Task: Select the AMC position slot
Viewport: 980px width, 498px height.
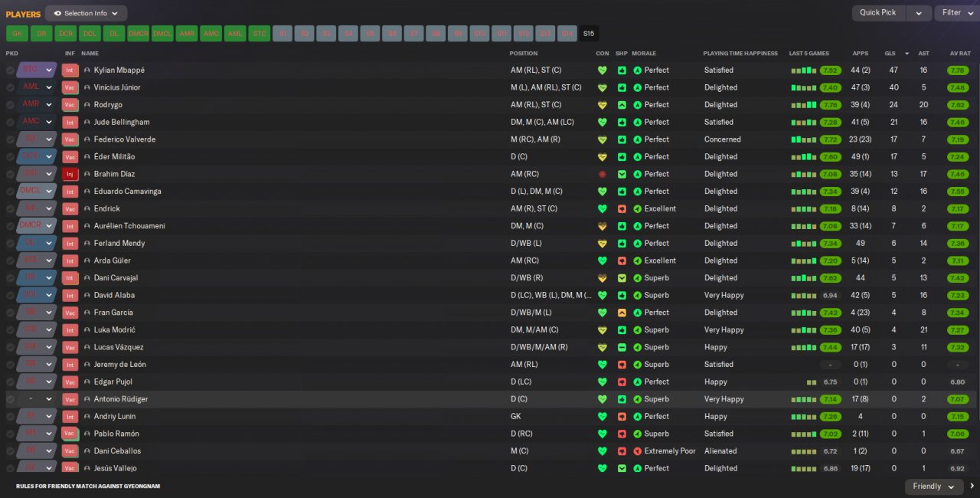Action: point(211,34)
